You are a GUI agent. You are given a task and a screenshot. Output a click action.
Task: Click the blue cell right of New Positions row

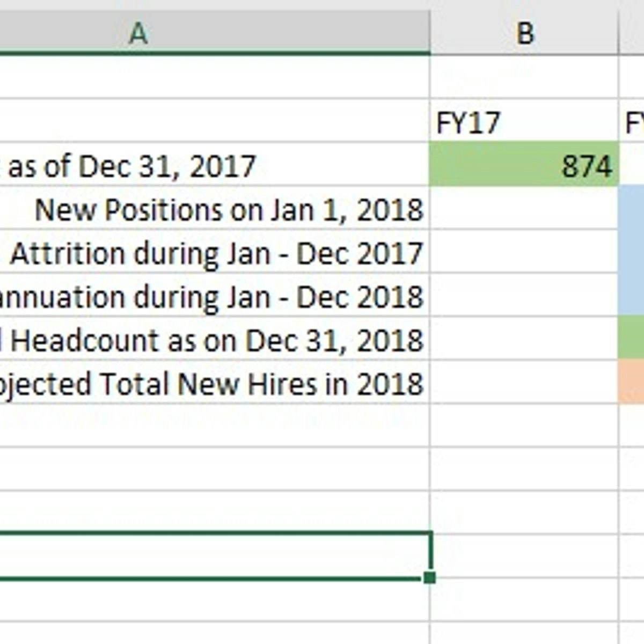632,209
